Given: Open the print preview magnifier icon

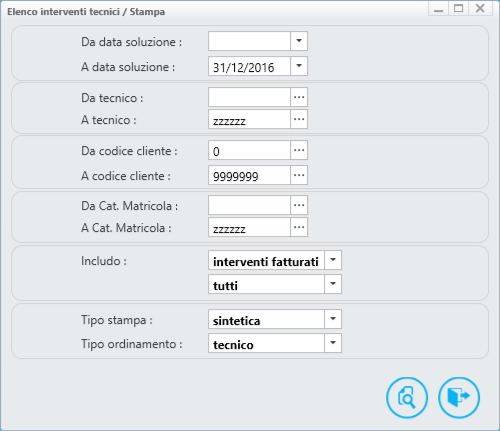Looking at the screenshot, I should coord(407,397).
